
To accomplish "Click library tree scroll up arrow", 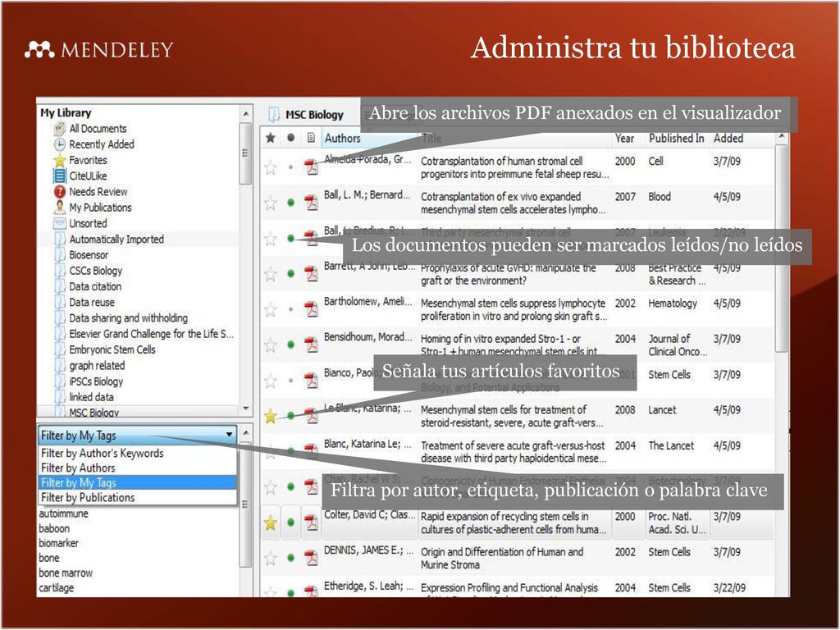I will [245, 113].
